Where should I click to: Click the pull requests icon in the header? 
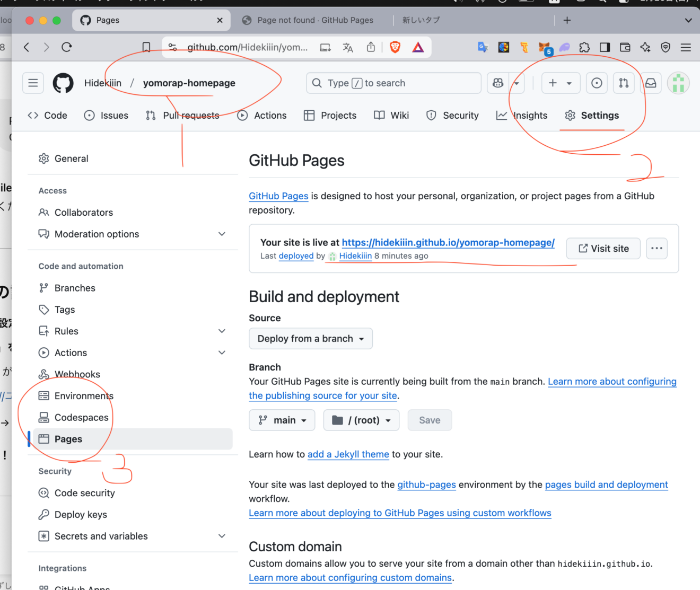pyautogui.click(x=624, y=83)
